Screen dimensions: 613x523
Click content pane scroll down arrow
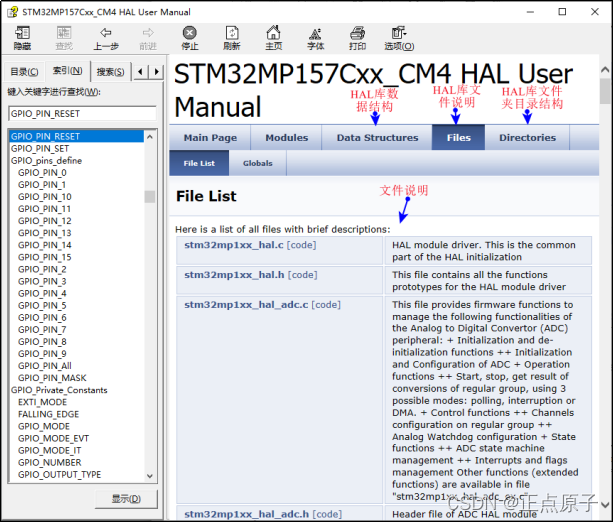(605, 505)
